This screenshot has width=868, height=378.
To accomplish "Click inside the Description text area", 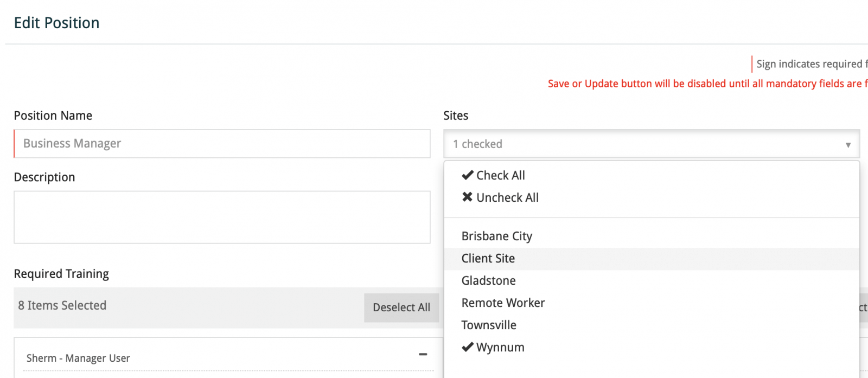I will click(222, 217).
